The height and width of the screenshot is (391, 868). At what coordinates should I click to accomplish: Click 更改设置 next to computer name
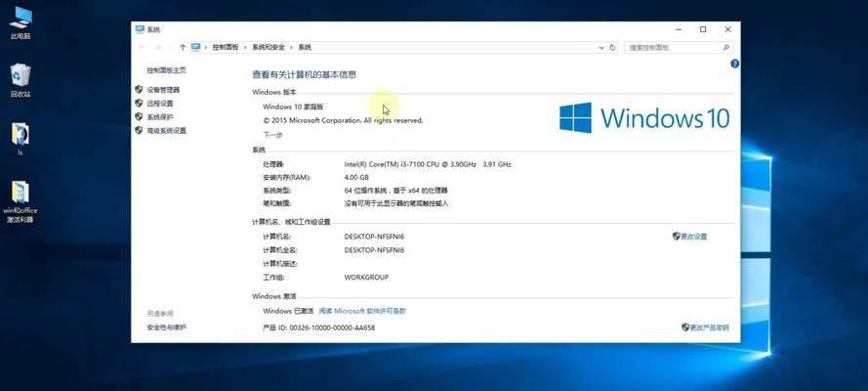[693, 237]
